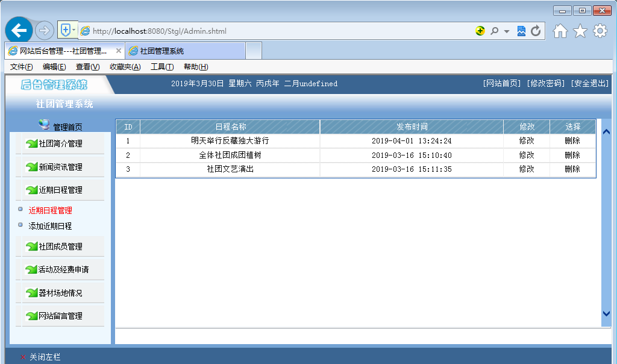Open 管理首页 in the sidebar
This screenshot has width=617, height=364.
67,127
